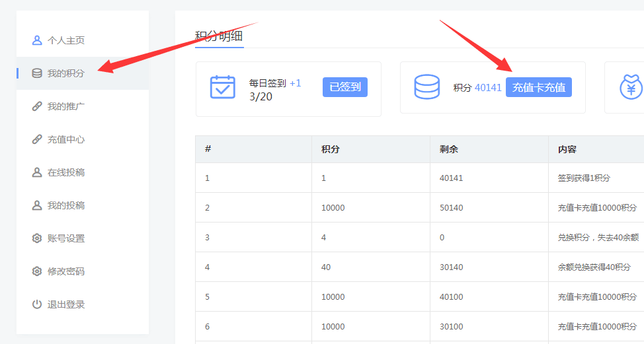644x344 pixels.
Task: Click the 充值卡充值10000积分 text in row 2
Action: [597, 208]
